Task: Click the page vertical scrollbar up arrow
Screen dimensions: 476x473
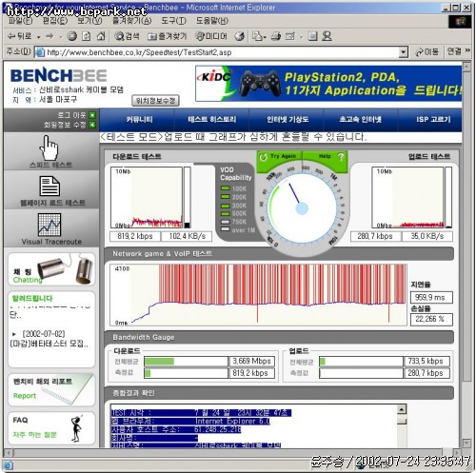Action: click(466, 67)
